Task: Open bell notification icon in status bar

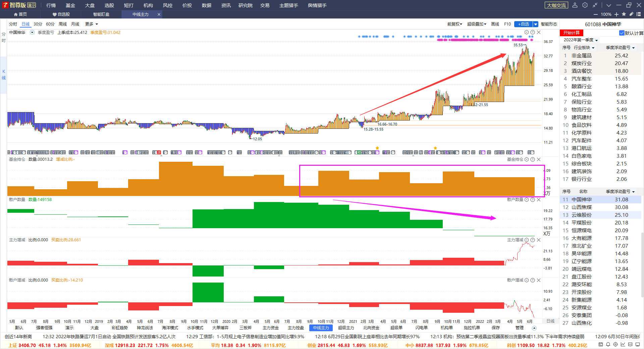Action: point(608,345)
